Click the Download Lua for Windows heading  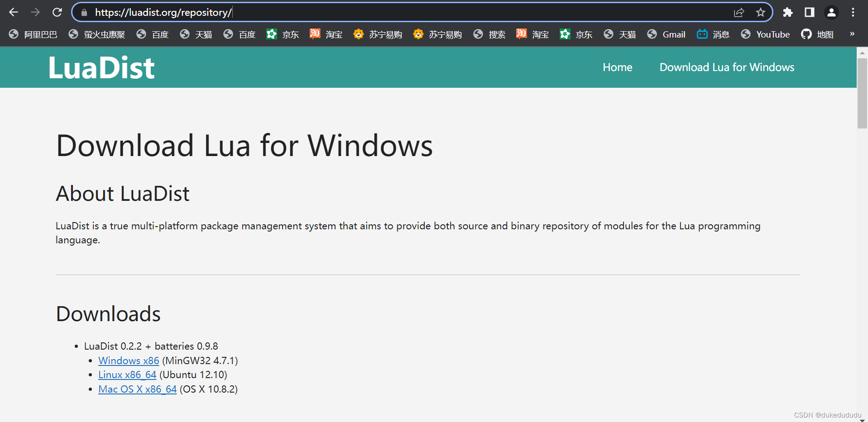pyautogui.click(x=245, y=146)
